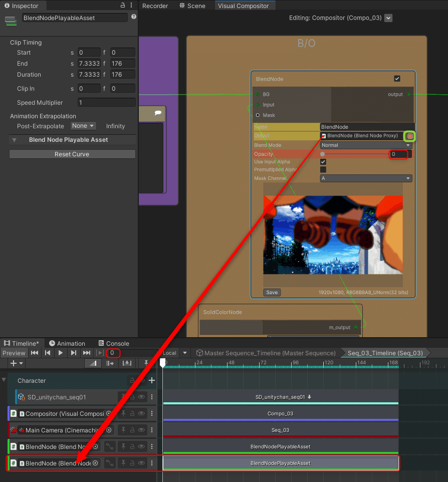The width and height of the screenshot is (448, 482).
Task: Hide the upper BlendNode track with eye icon
Action: click(141, 446)
